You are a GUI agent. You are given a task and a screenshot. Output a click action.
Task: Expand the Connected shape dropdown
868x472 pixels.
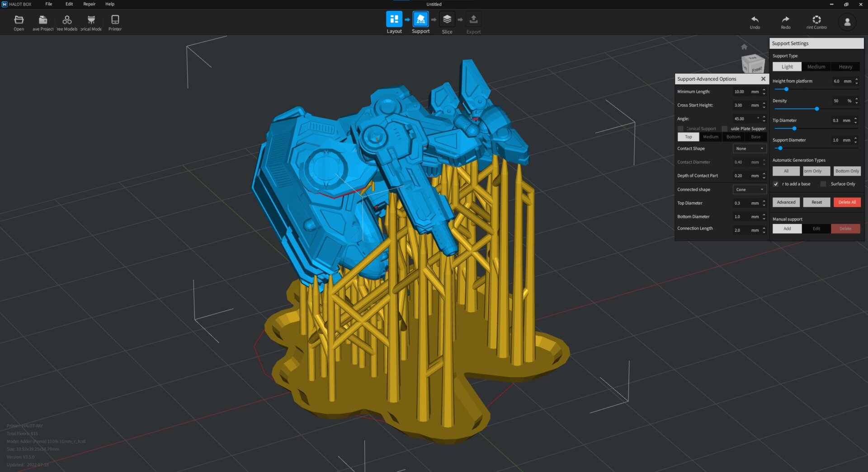click(749, 190)
